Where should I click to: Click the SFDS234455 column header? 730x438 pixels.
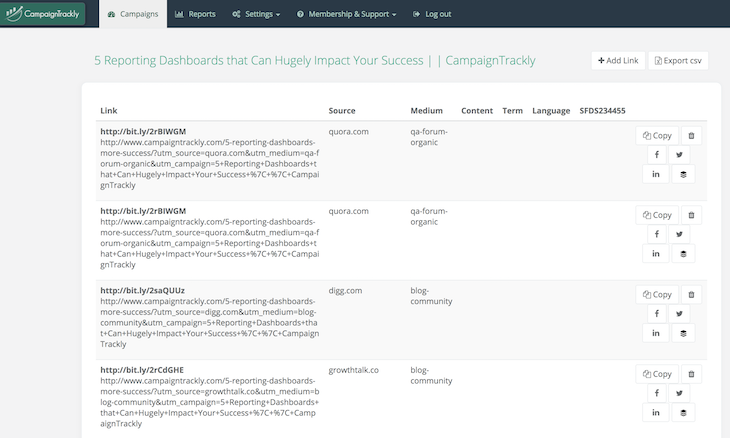point(602,111)
